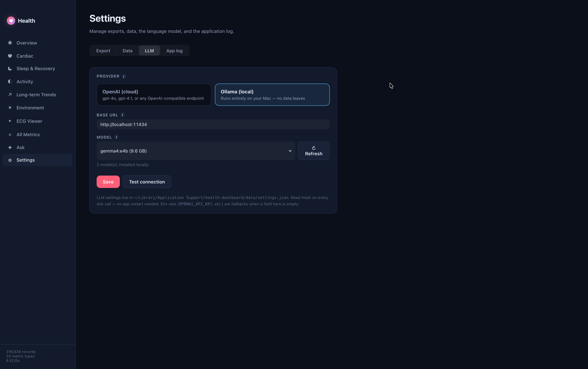Click the "2 model(s) installed locally" text
This screenshot has width=588, height=369.
[122, 165]
